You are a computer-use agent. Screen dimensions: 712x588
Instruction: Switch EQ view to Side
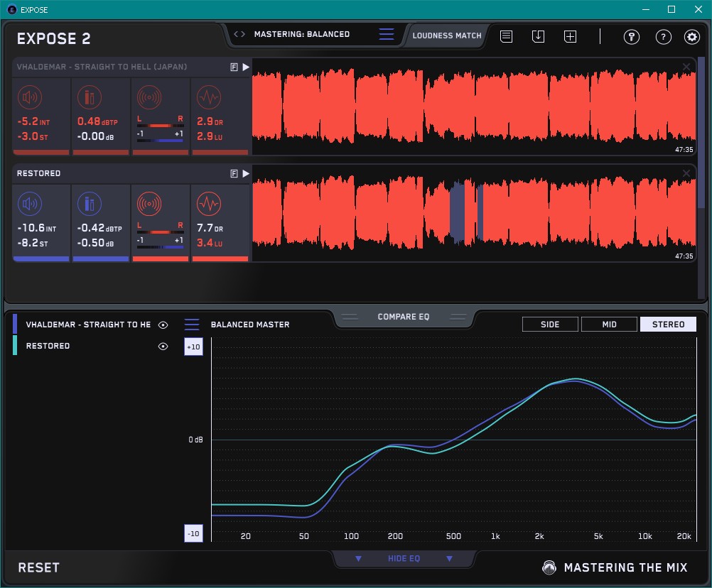pos(550,325)
